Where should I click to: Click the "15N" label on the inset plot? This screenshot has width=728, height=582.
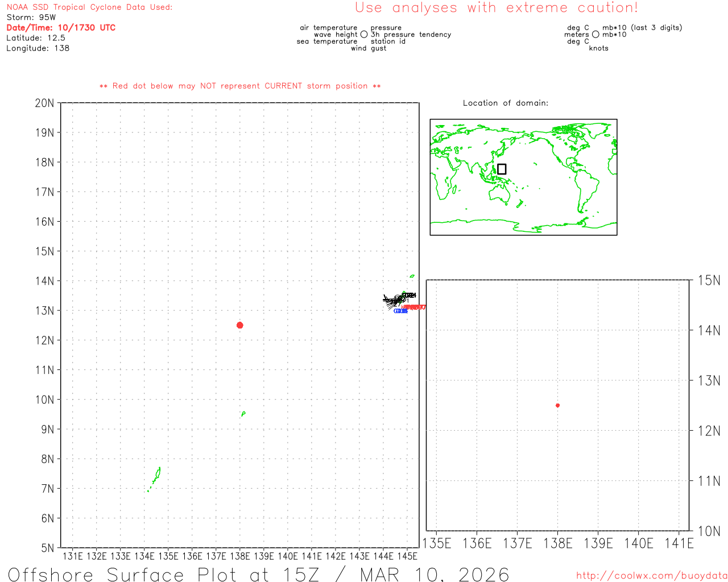tap(709, 280)
